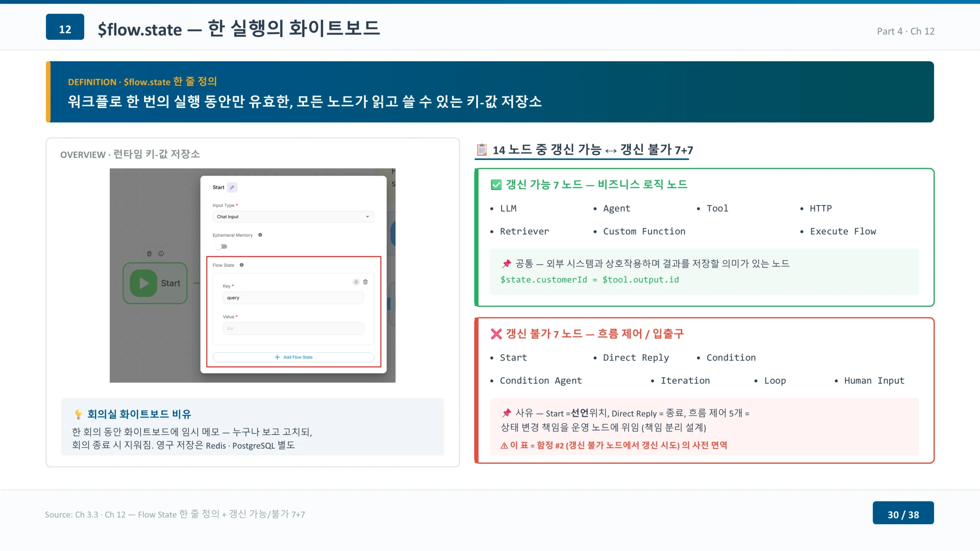This screenshot has height=551, width=980.
Task: Toggle the Ephemeral Memory switch
Action: pyautogui.click(x=222, y=246)
